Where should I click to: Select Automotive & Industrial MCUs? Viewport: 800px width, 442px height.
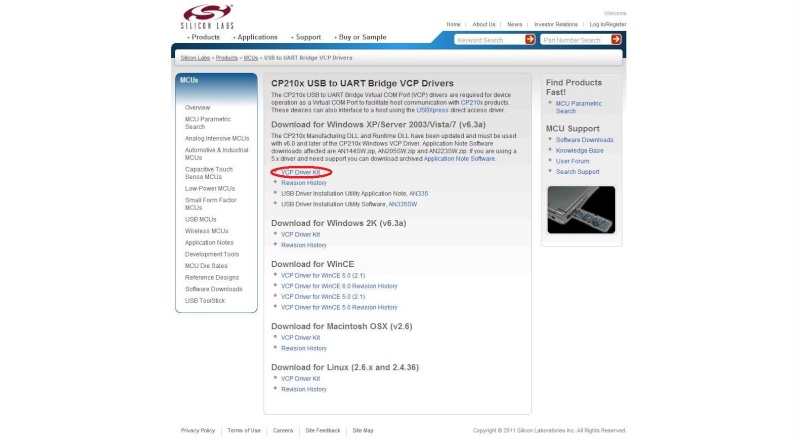tap(216, 154)
